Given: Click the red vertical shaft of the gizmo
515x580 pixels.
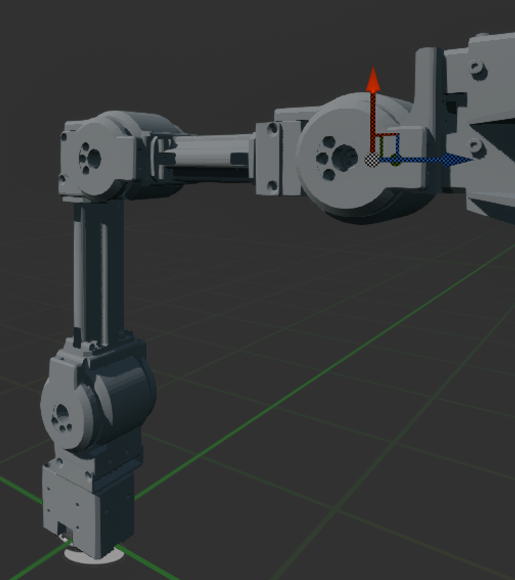Looking at the screenshot, I should (373, 122).
